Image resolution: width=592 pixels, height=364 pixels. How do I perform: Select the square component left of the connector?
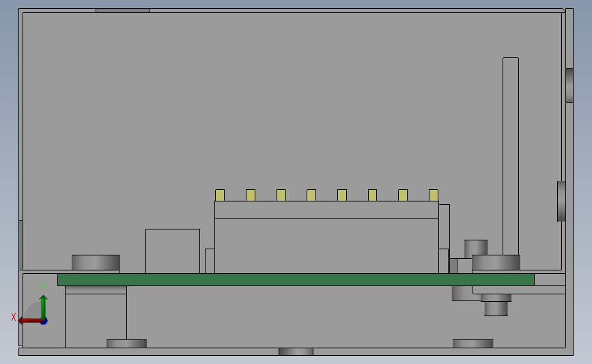coord(173,251)
